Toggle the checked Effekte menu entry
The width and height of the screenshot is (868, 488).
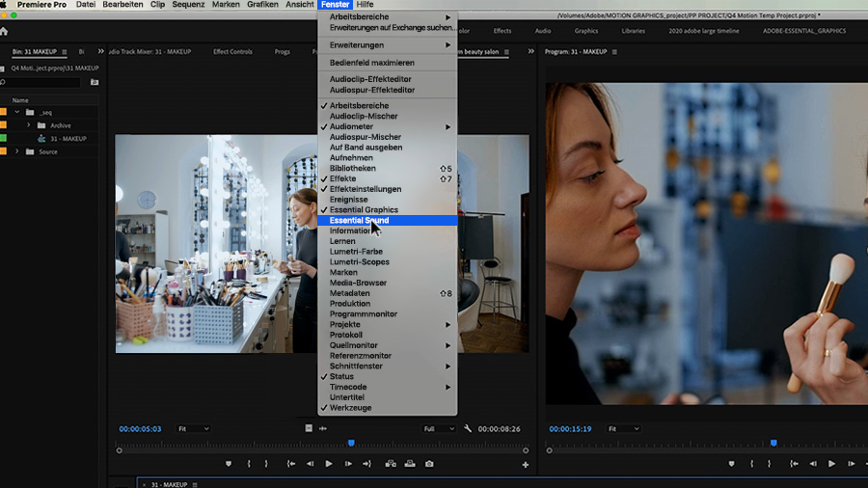click(x=343, y=178)
